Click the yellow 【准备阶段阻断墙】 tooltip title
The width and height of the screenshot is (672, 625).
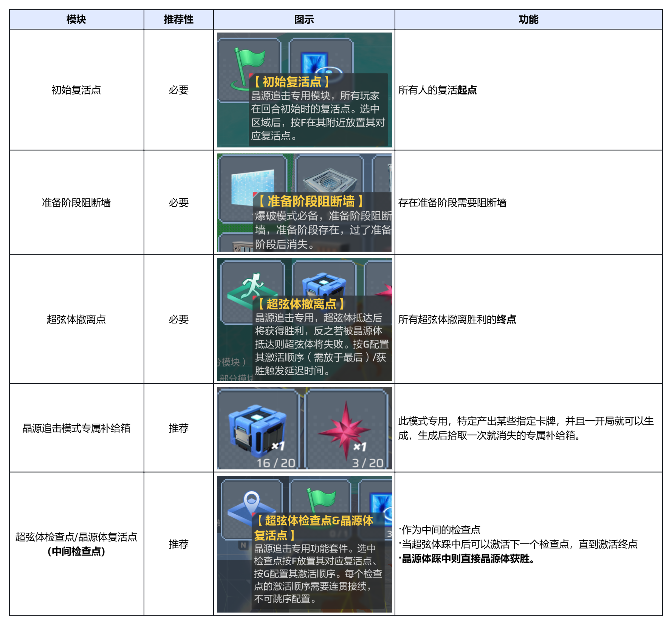click(x=311, y=201)
